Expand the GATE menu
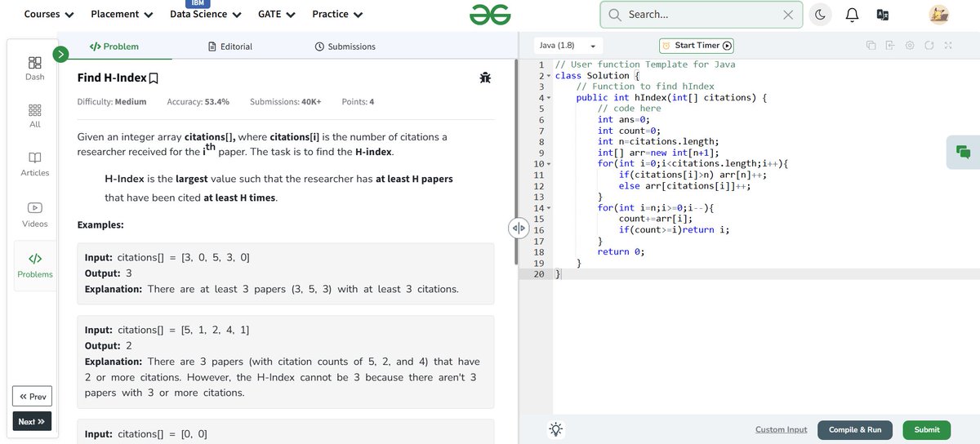980x444 pixels. (x=277, y=15)
